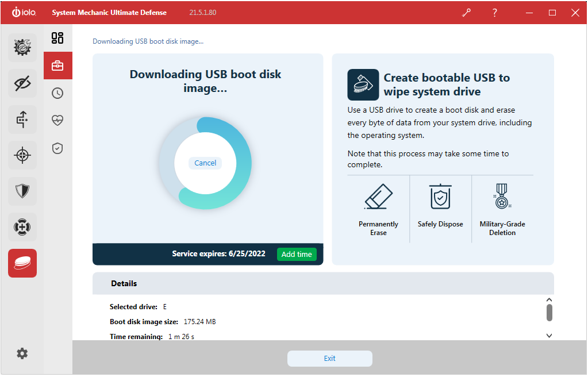Screen dimensions: 588x377
Task: Click 'Create bootable USB to wipe system drive' heading
Action: [447, 84]
